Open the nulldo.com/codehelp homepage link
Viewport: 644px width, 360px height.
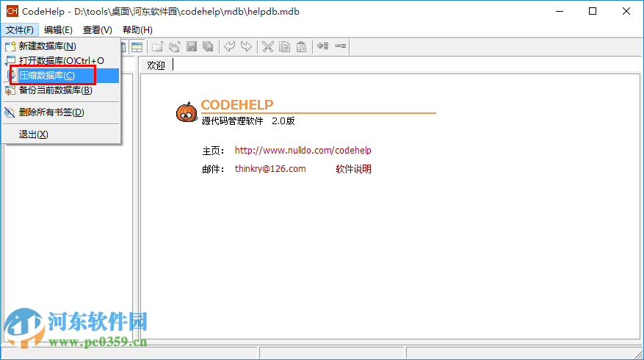click(303, 151)
